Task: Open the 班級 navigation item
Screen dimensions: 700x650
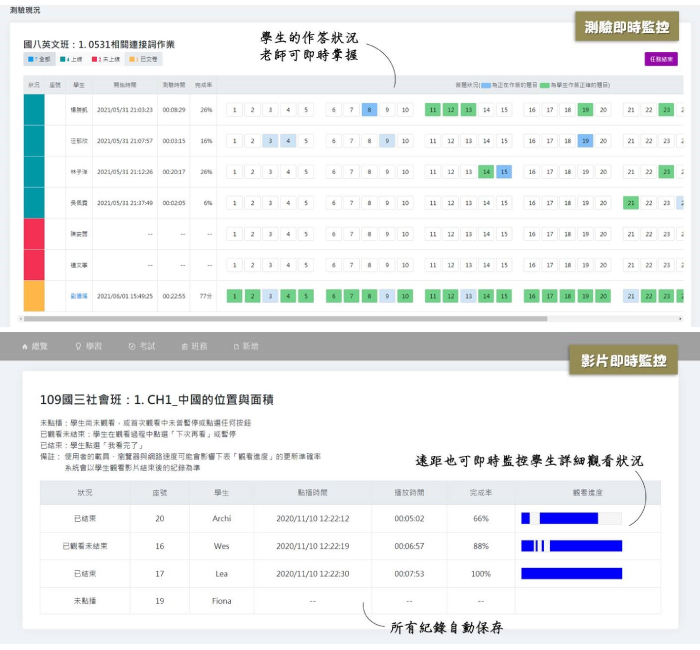Action: coord(194,346)
